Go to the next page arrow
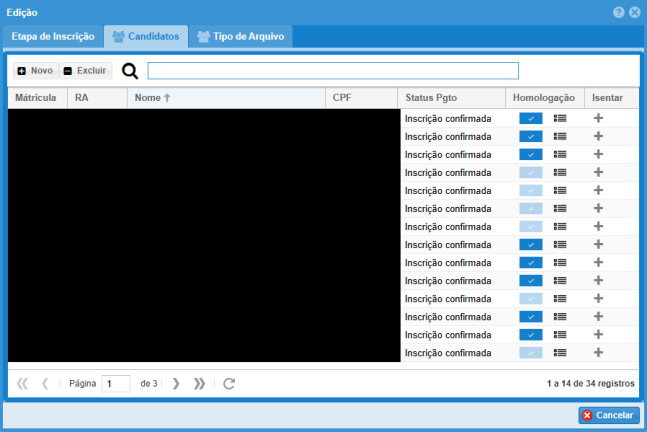The height and width of the screenshot is (432, 647). click(176, 383)
